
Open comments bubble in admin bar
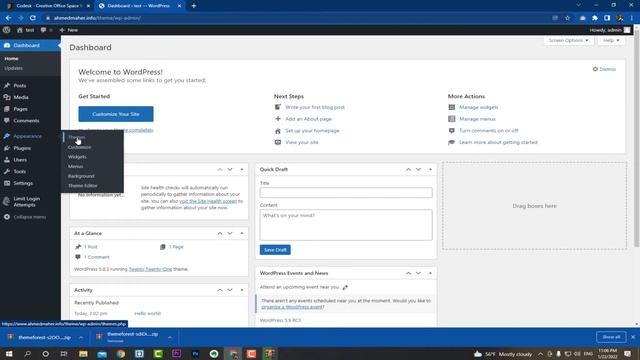pos(46,30)
